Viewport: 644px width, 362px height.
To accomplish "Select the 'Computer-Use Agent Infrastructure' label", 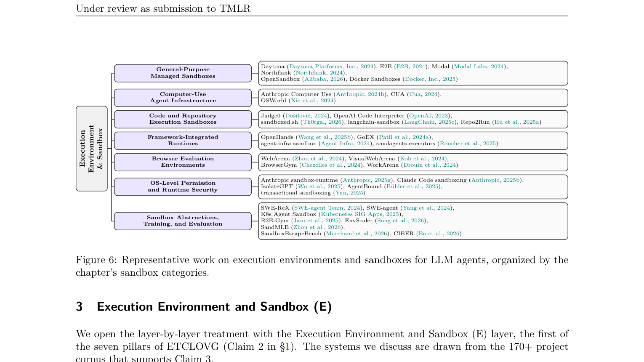I will 183,98.
